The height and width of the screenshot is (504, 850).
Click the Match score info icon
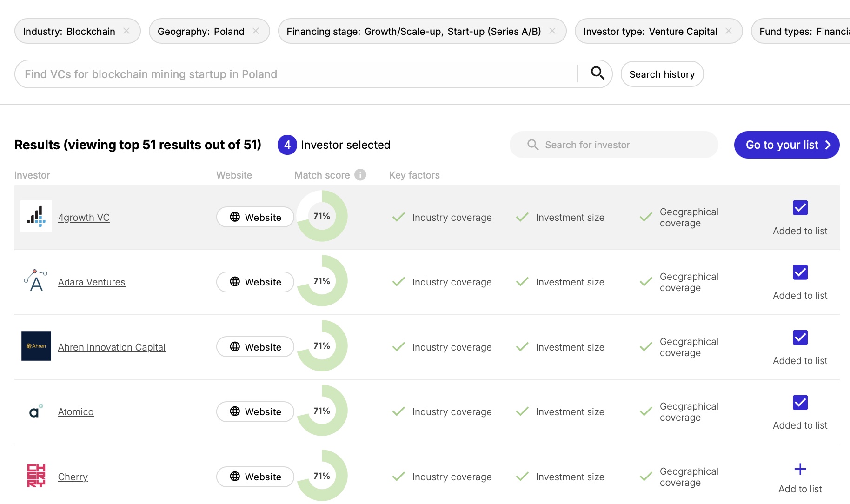[x=360, y=175]
